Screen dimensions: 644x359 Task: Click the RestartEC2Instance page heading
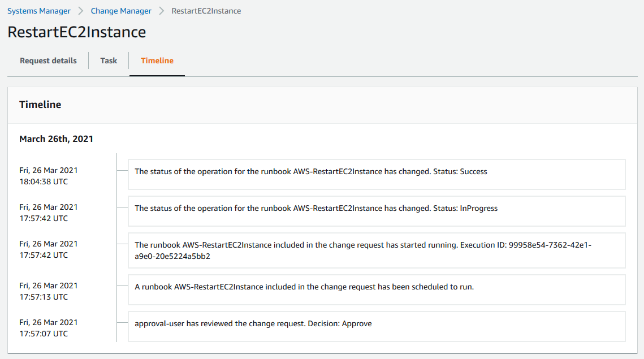[77, 32]
